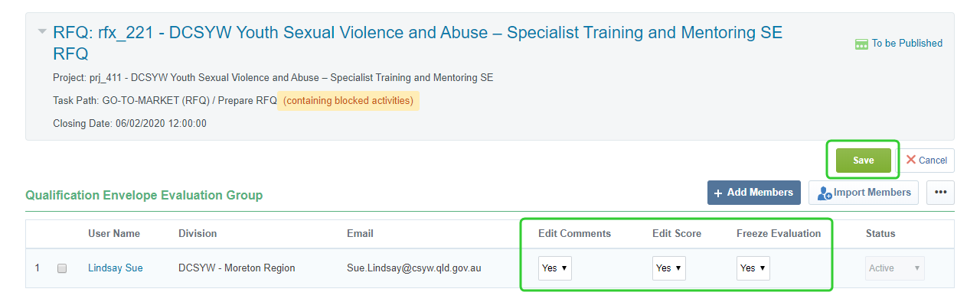This screenshot has height=305, width=980.
Task: Save the evaluation group changes
Action: coord(864,161)
